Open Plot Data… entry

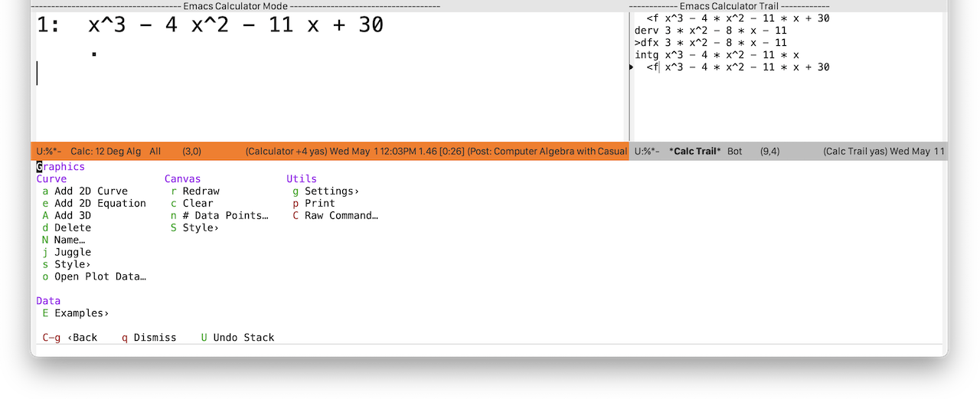(94, 276)
